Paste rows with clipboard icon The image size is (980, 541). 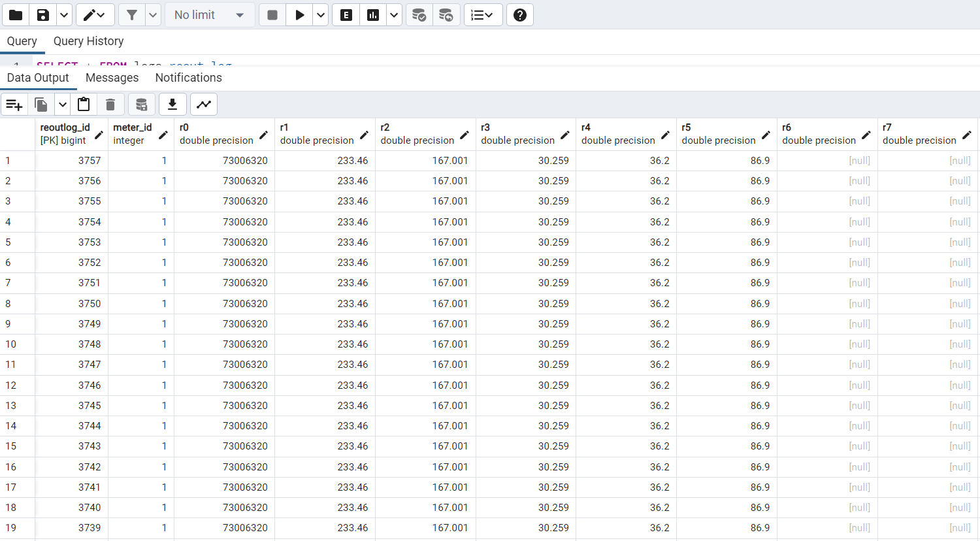pos(84,105)
